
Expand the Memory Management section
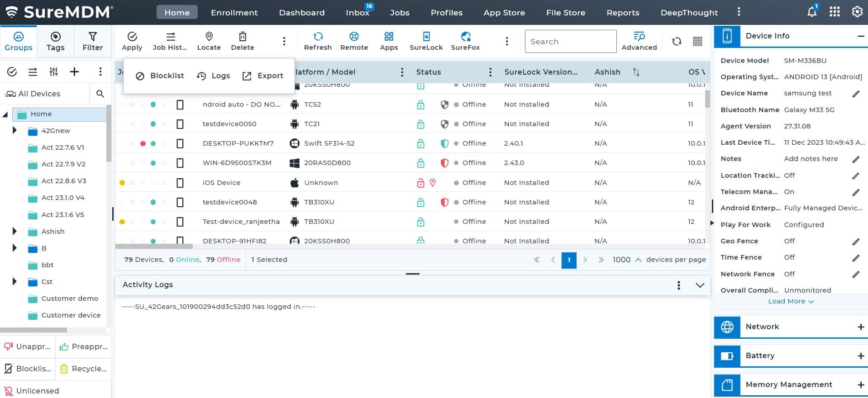coord(860,385)
